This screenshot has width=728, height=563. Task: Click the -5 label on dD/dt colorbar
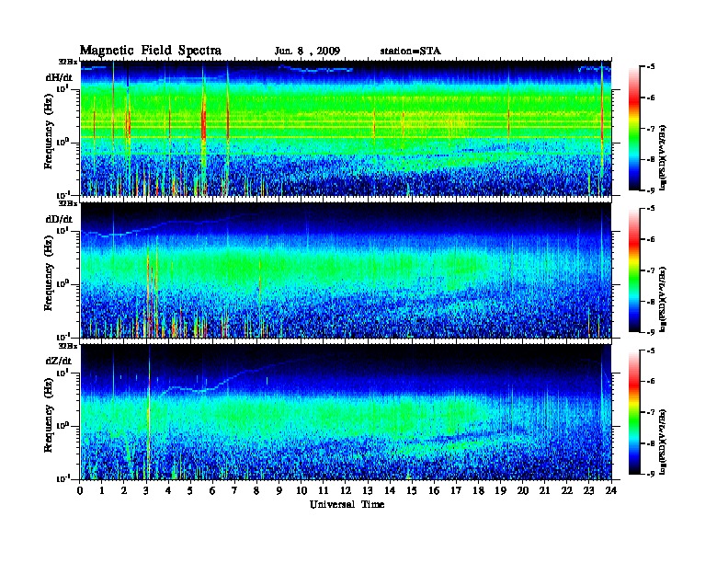click(651, 209)
